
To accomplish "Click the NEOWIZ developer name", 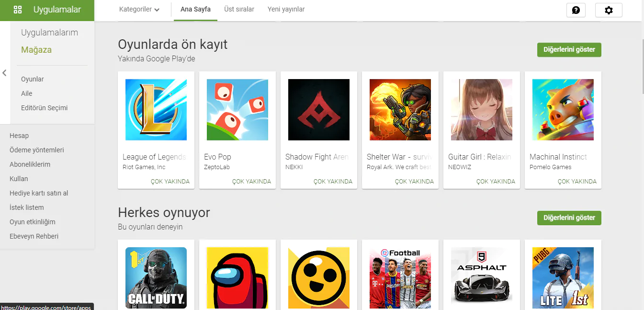I will tap(460, 167).
